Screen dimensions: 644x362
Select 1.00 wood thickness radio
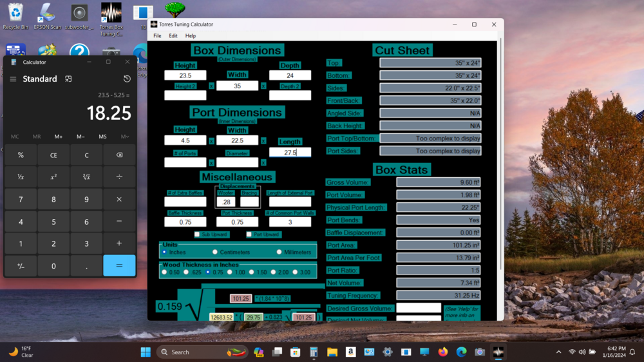[230, 272]
